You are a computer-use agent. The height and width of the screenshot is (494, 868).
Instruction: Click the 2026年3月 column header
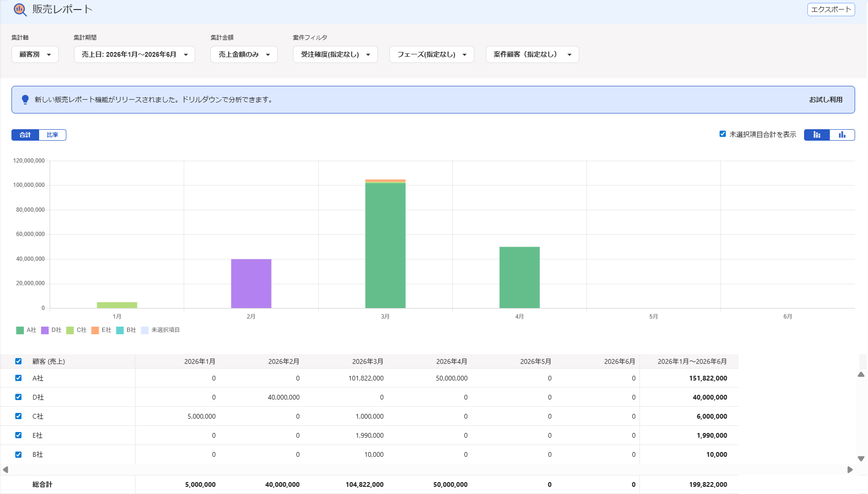point(368,361)
